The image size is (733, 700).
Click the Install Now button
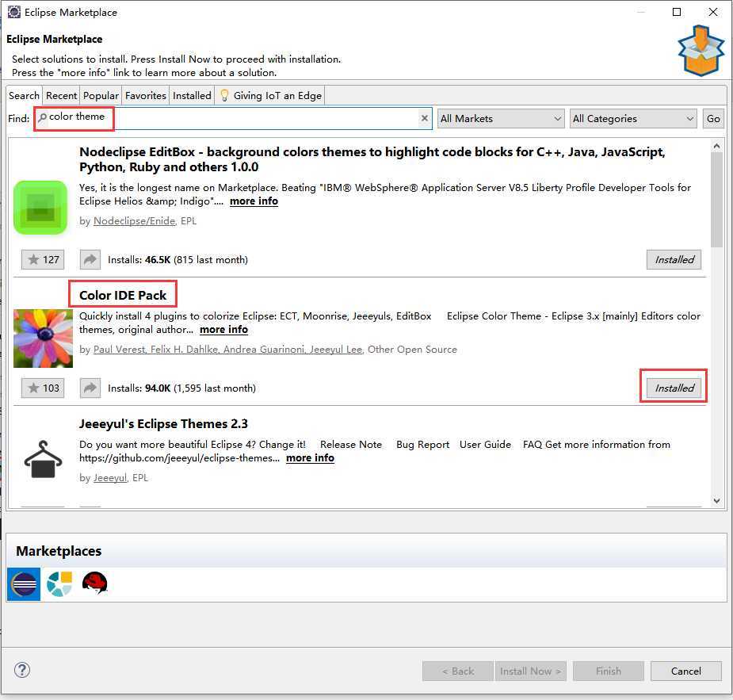531,671
